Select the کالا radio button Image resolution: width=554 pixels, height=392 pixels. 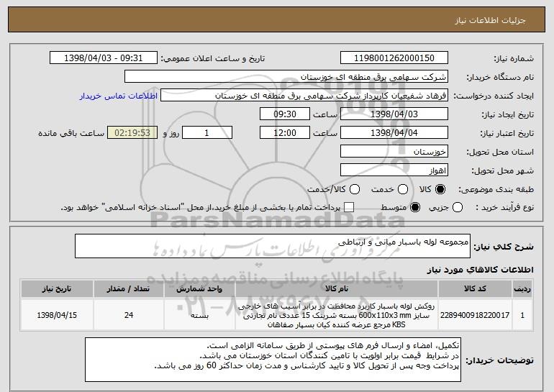pos(440,189)
